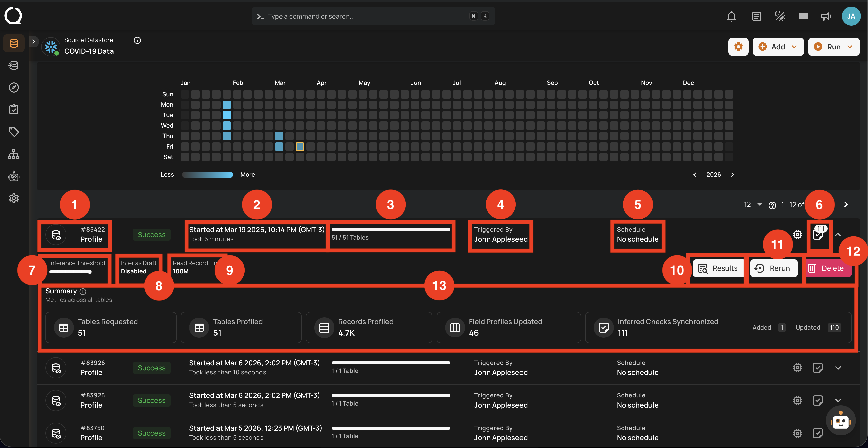Collapse the expanded operation #85422 row
This screenshot has width=868, height=448.
pyautogui.click(x=838, y=235)
